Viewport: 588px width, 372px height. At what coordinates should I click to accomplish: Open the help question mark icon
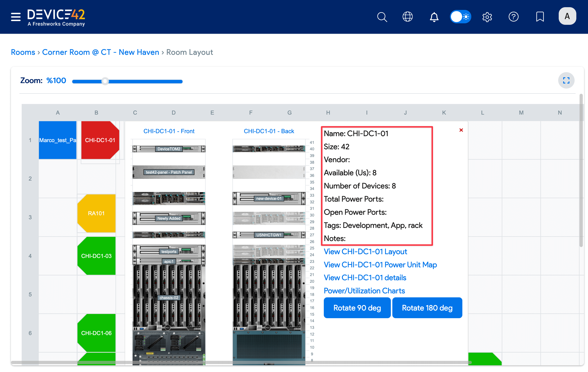click(513, 17)
